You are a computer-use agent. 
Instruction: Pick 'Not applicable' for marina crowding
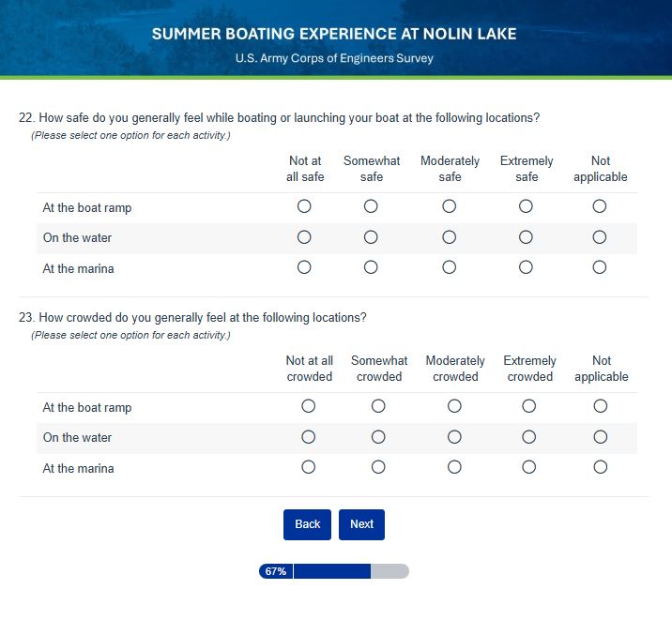(x=601, y=467)
